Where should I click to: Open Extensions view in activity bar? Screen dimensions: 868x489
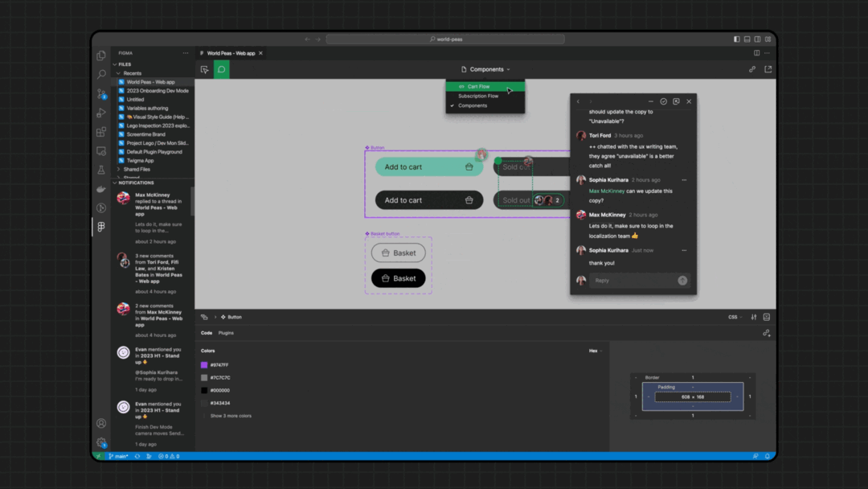tap(101, 132)
